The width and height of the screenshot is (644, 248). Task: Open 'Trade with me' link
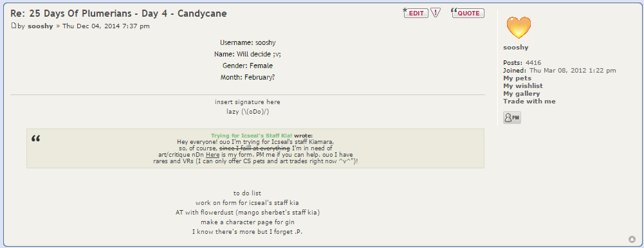pyautogui.click(x=529, y=102)
